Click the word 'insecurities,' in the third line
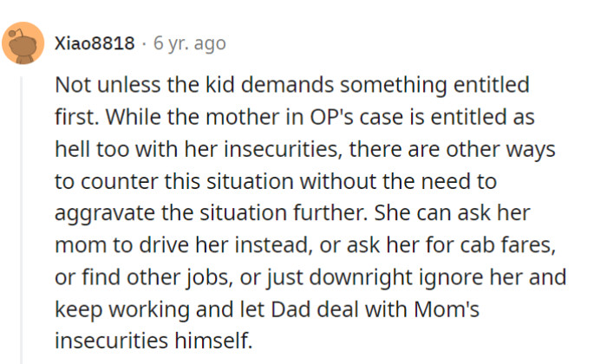607x364 pixels. (x=284, y=149)
